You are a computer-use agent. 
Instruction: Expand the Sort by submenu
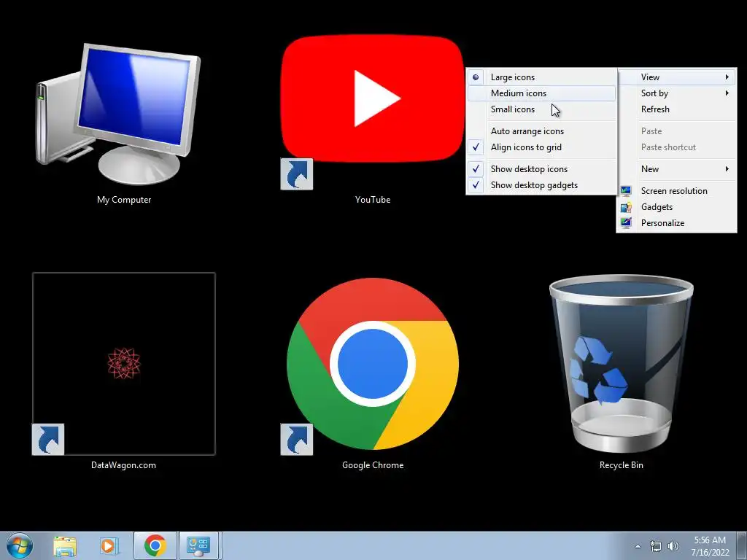pos(676,93)
